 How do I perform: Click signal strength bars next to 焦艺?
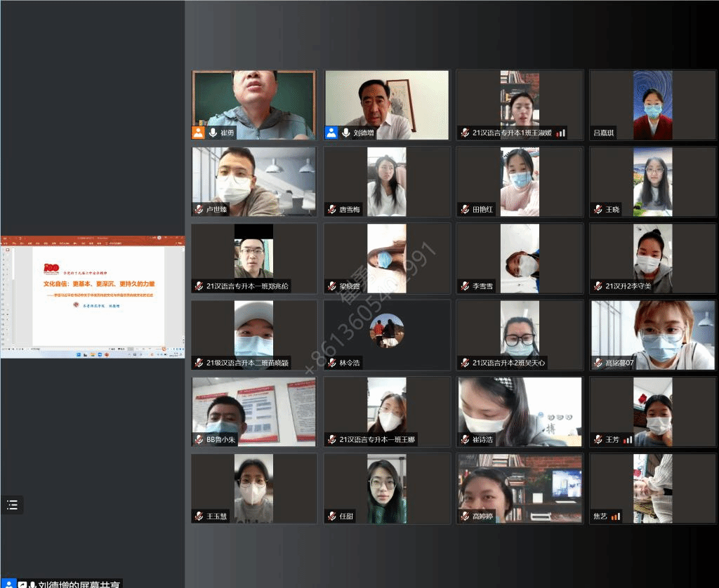coord(616,516)
